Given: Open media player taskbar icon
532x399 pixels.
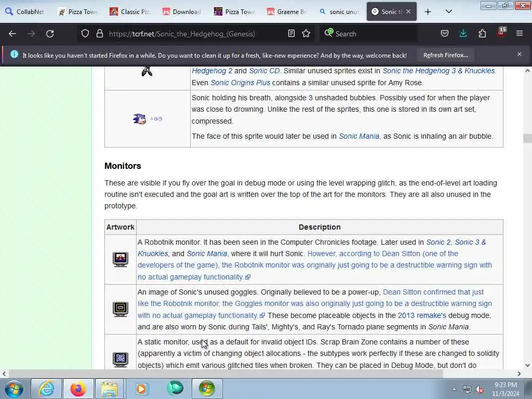Looking at the screenshot, I should 141,389.
